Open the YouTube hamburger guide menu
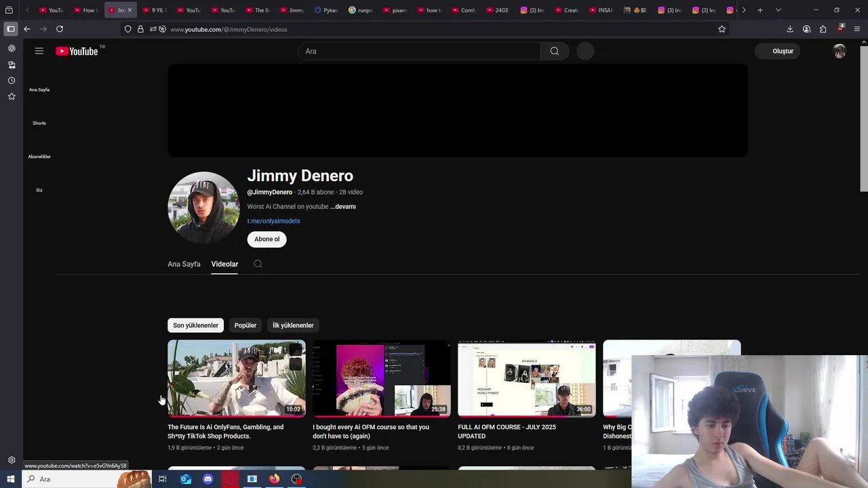Screen dimensions: 868x488 39,51
